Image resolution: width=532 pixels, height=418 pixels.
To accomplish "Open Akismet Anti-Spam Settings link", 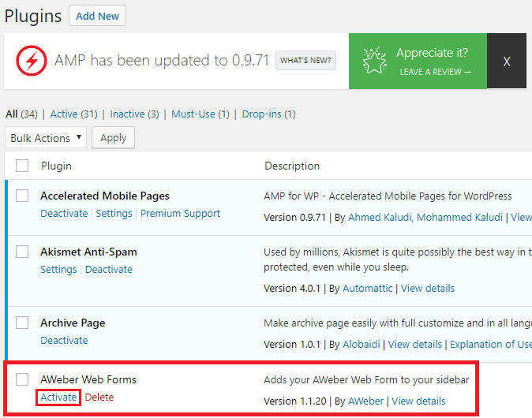I will pyautogui.click(x=58, y=269).
